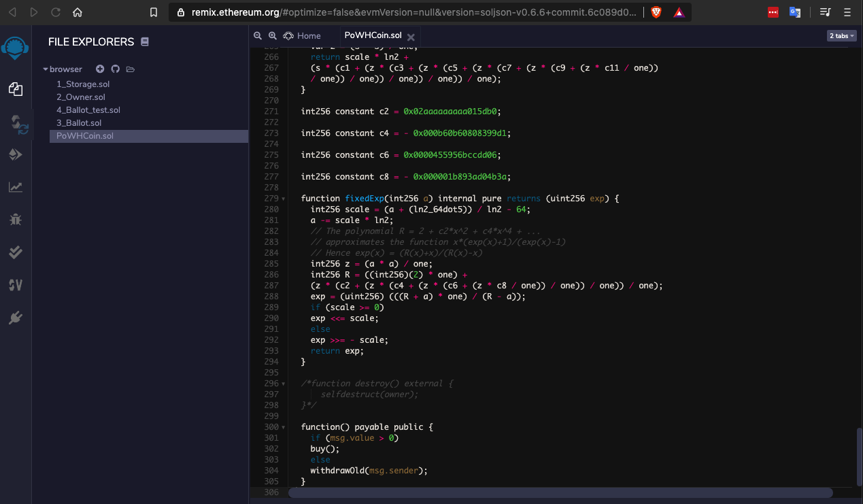Fold the fallback function at line 300
Image resolution: width=863 pixels, height=504 pixels.
pyautogui.click(x=283, y=427)
